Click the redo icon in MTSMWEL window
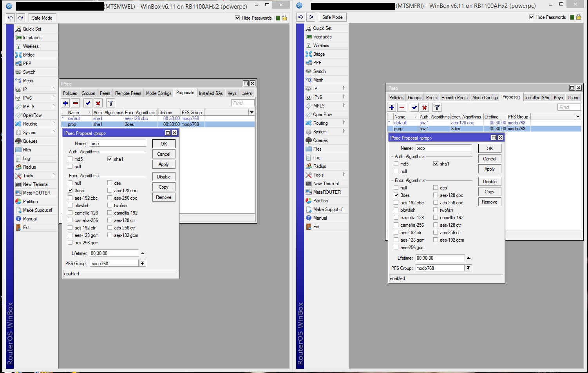The image size is (588, 373). [21, 18]
